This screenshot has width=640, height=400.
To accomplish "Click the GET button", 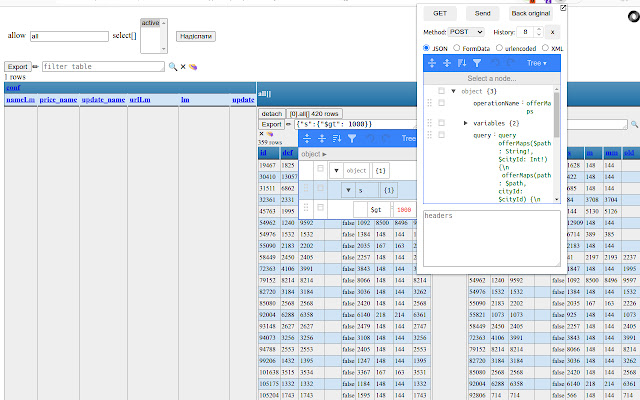I will 440,13.
